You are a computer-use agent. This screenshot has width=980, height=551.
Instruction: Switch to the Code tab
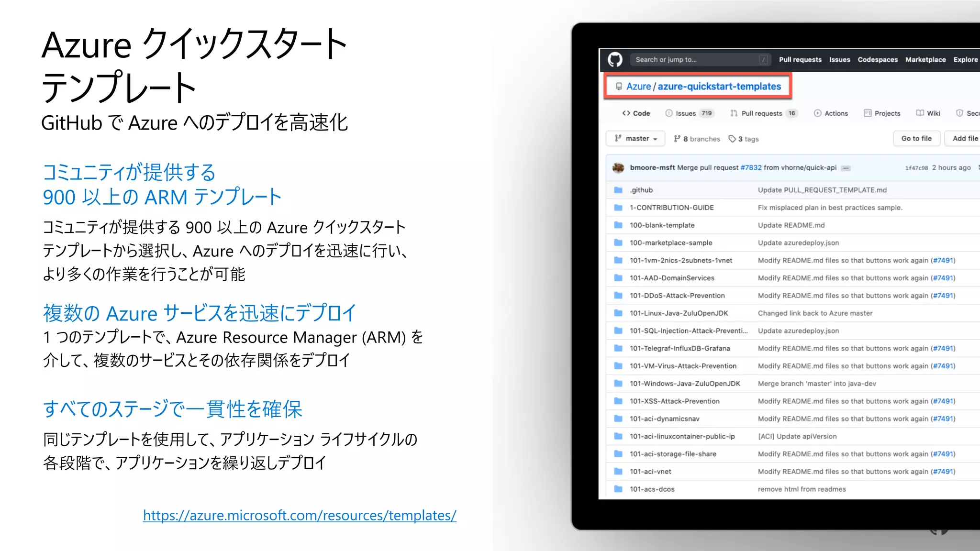point(636,113)
